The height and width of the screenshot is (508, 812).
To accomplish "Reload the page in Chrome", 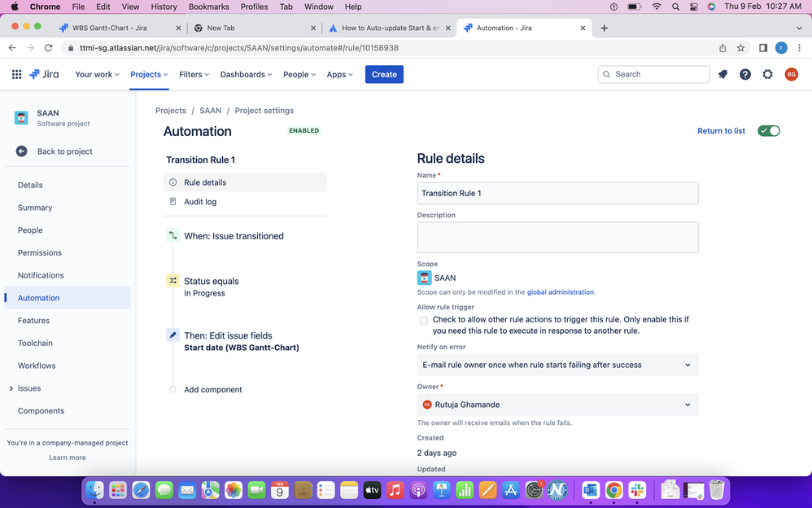I will pos(48,48).
